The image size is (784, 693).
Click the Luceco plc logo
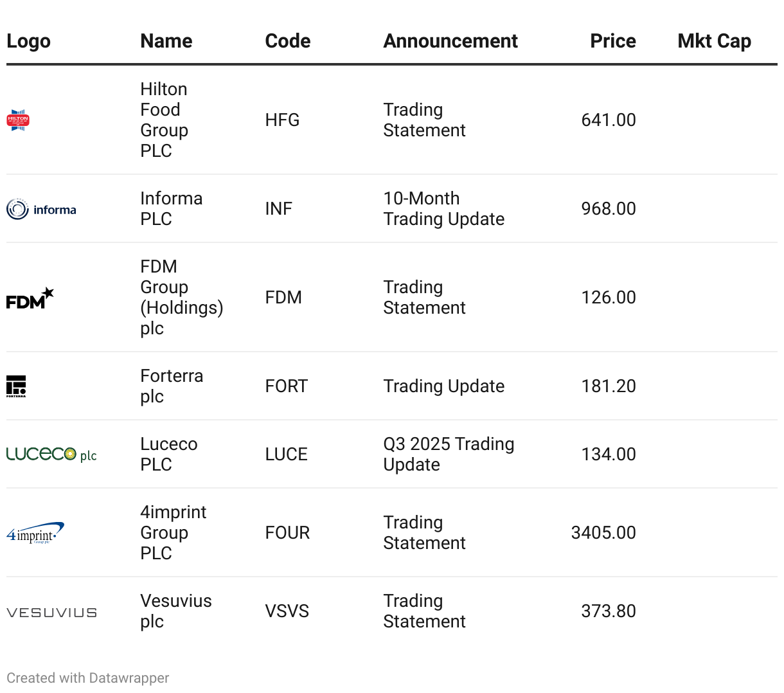[51, 455]
